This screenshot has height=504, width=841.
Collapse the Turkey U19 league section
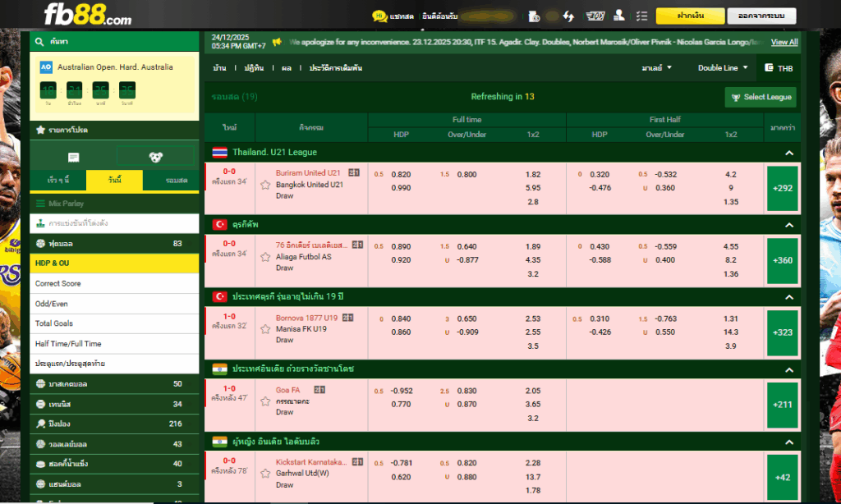tap(789, 297)
